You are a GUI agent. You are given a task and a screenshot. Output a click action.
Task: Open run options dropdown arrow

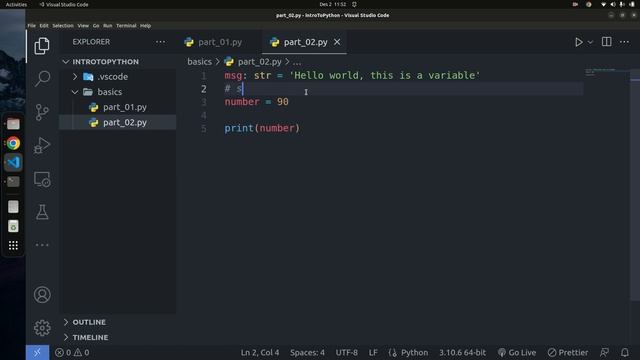(x=590, y=42)
